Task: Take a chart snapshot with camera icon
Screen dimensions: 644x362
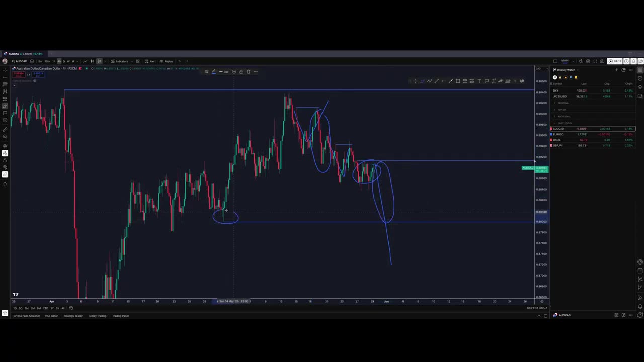Action: pyautogui.click(x=602, y=61)
